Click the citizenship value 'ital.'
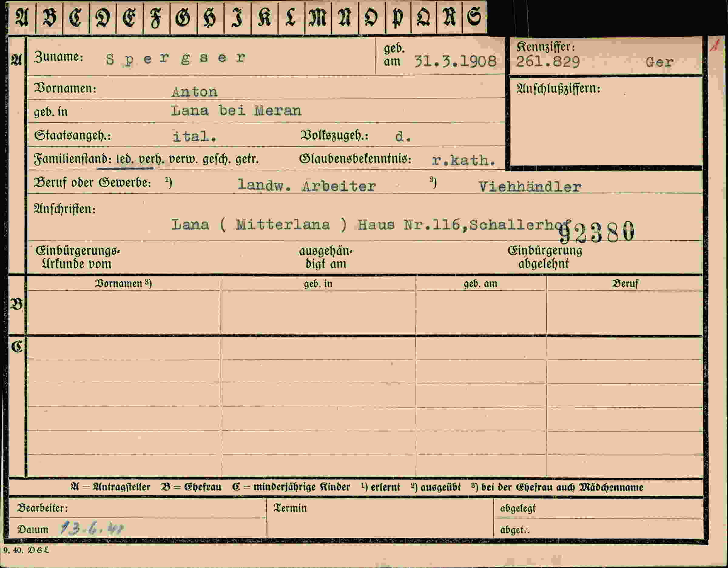This screenshot has height=568, width=728. pos(195,136)
